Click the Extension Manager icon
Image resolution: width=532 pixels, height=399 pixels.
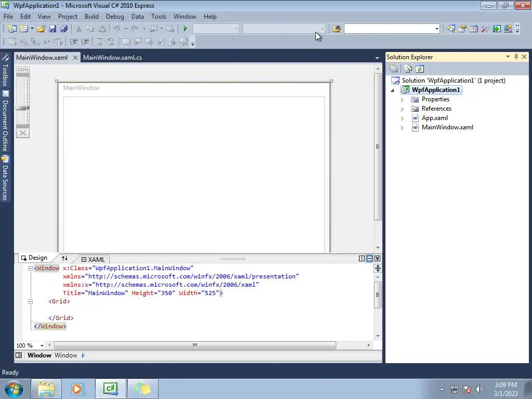coord(508,29)
